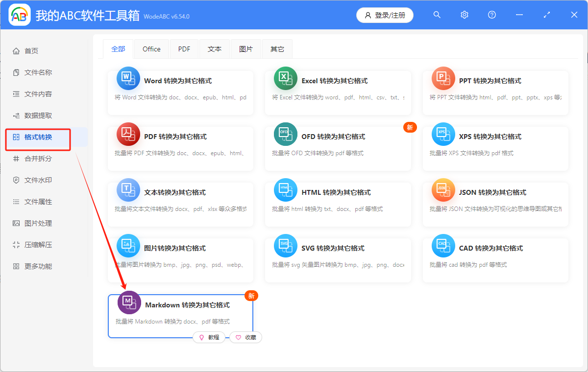Image resolution: width=588 pixels, height=372 pixels.
Task: Switch to the Office tab
Action: (151, 48)
